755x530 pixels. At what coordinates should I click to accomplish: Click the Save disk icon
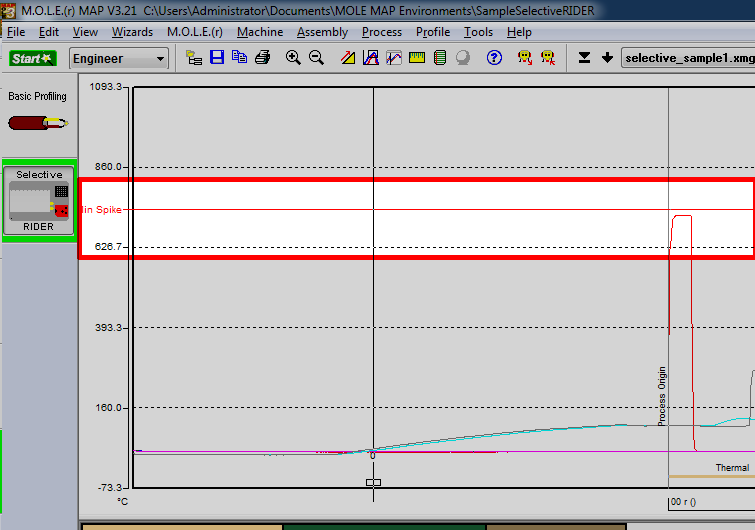[x=217, y=58]
